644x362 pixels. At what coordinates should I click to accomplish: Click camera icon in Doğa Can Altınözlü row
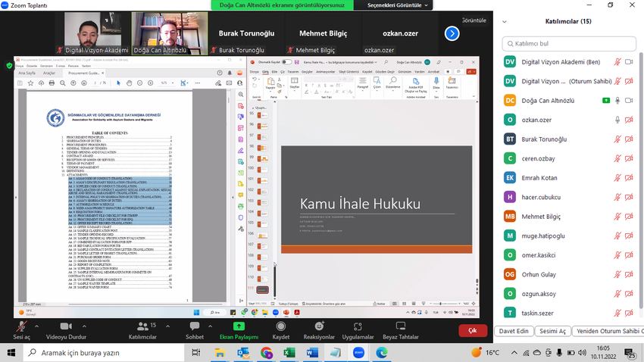tap(629, 101)
